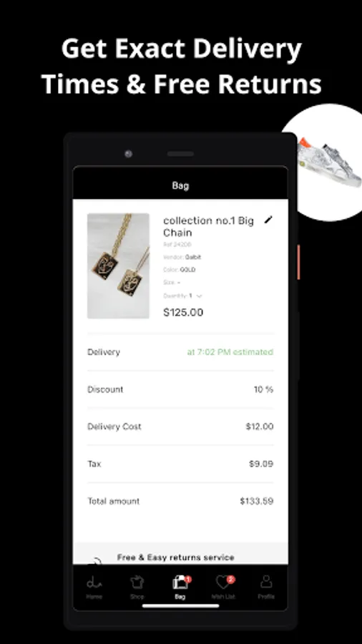
Task: Select the Total amount row
Action: 180,501
